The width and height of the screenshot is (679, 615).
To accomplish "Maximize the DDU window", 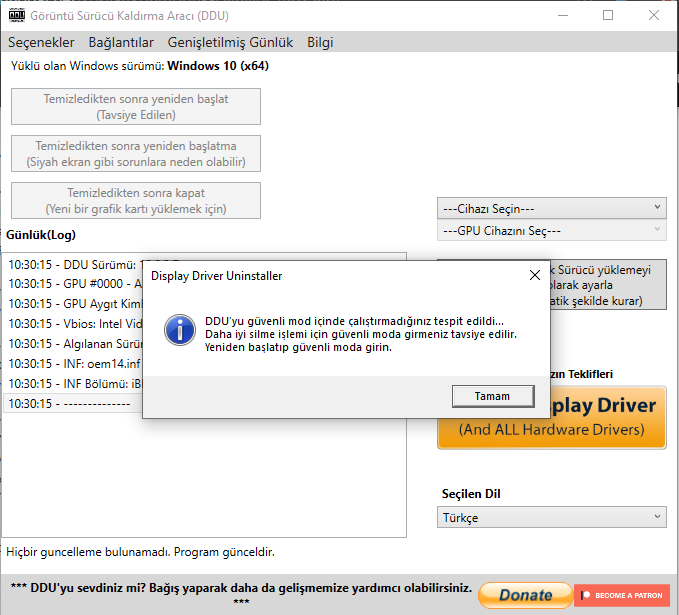I will coord(608,16).
